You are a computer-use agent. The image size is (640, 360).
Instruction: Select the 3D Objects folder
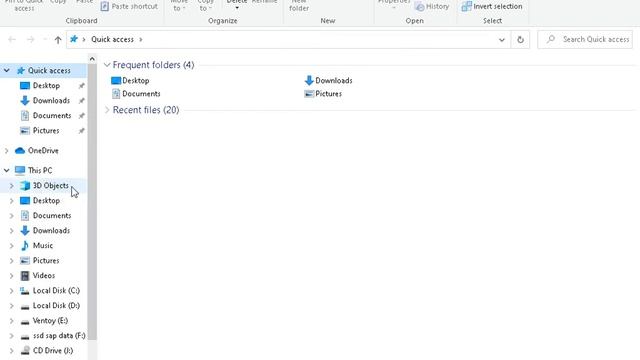point(51,186)
